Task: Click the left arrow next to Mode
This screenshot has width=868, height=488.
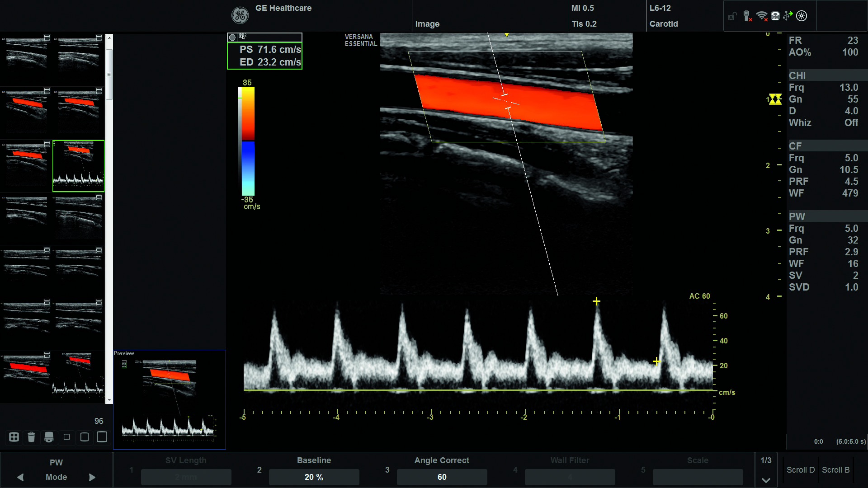Action: point(20,477)
